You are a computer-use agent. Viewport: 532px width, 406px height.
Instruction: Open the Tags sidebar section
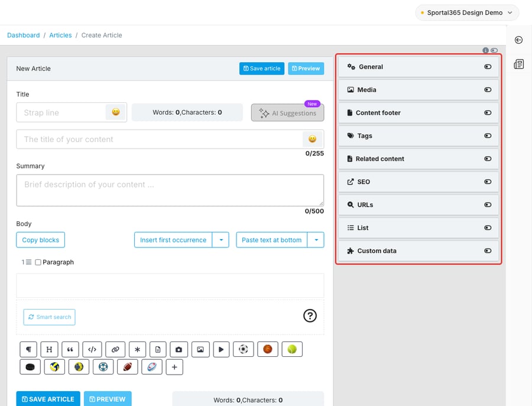[419, 136]
